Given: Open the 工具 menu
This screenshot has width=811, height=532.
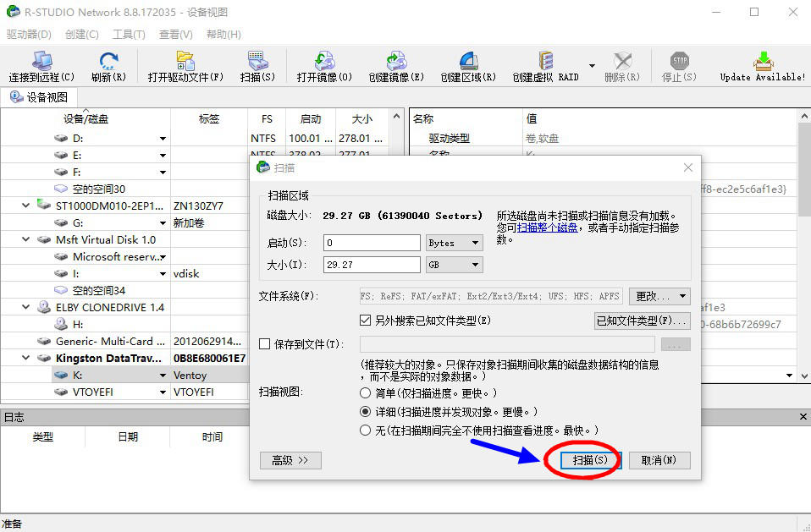Looking at the screenshot, I should click(129, 34).
